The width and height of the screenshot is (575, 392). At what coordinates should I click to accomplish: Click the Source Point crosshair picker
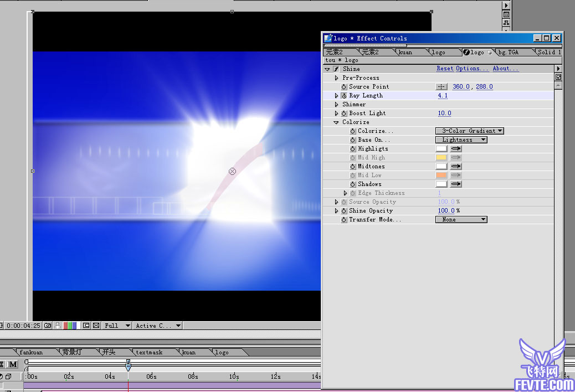tap(441, 87)
